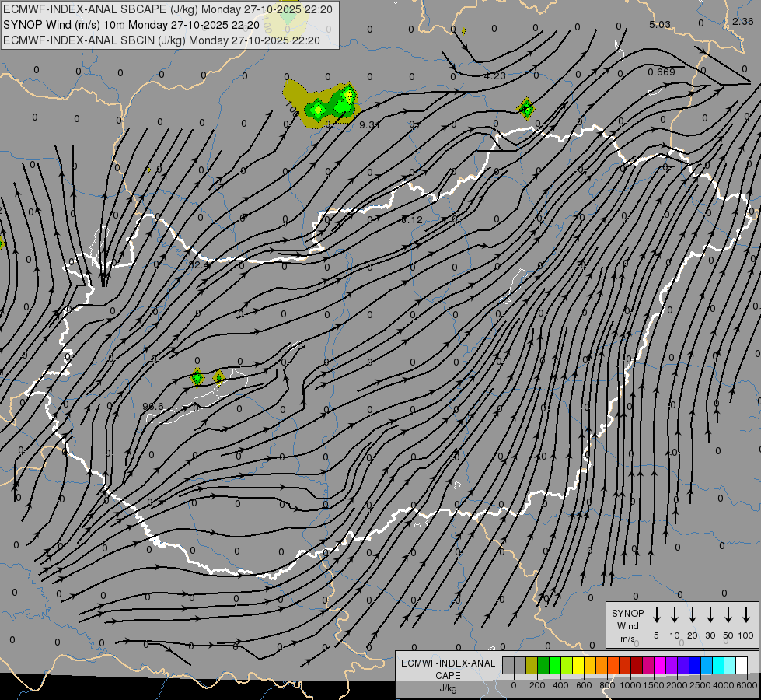
Task: Pick the pure blue swatch left of 2500
Action: coord(696,665)
